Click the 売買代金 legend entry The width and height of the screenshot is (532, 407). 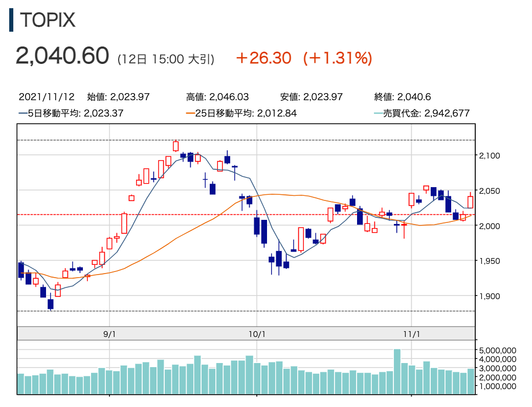pyautogui.click(x=422, y=113)
